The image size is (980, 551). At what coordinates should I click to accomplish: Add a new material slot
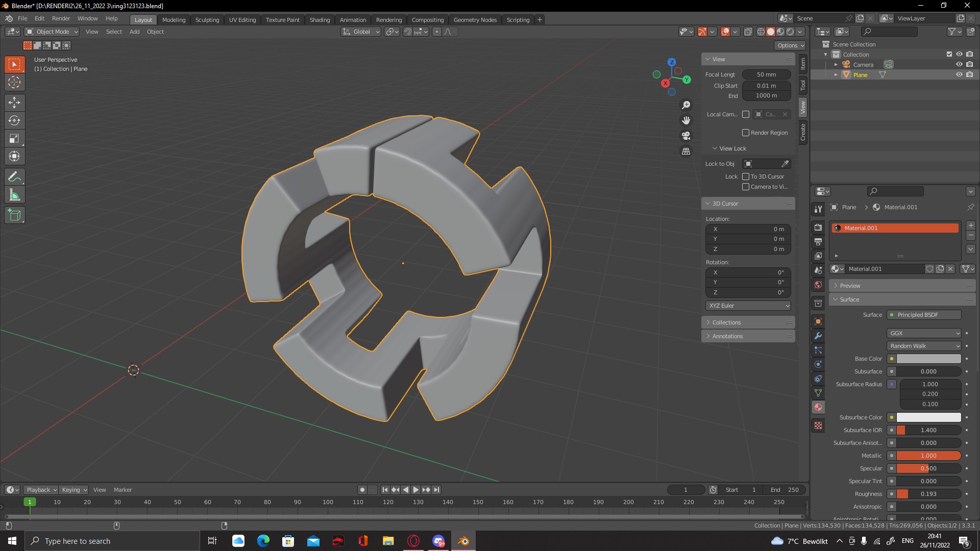click(971, 226)
